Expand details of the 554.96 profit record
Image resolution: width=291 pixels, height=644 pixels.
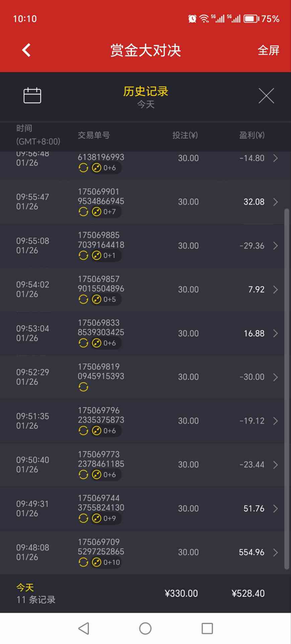tap(275, 552)
